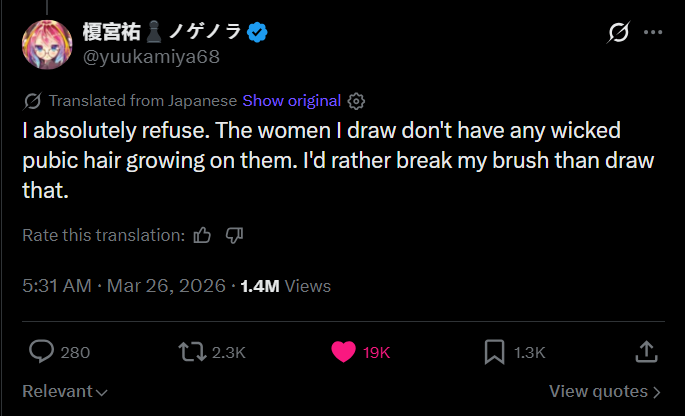Open View quotes chevron link
This screenshot has height=416, width=685.
[x=605, y=391]
